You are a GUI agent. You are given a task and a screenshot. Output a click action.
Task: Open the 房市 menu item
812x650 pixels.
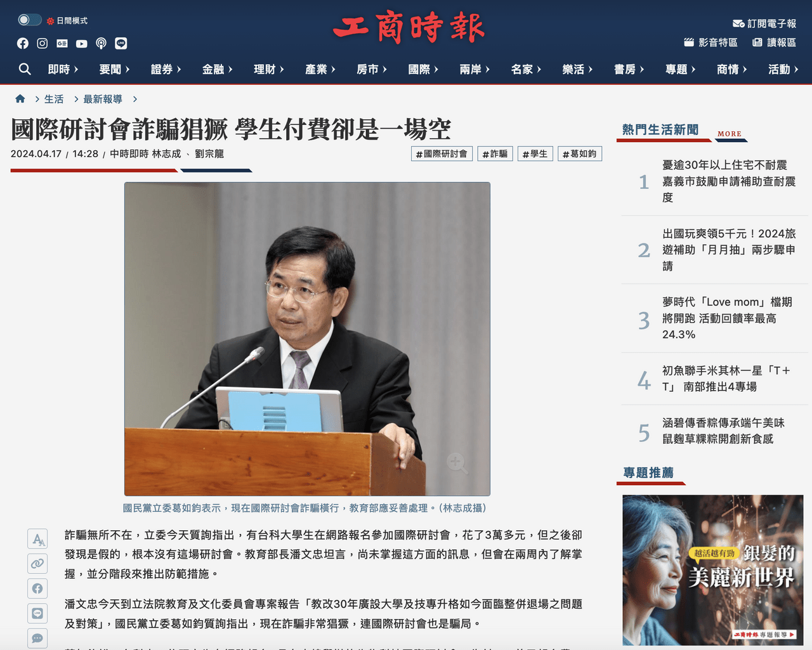click(x=372, y=69)
